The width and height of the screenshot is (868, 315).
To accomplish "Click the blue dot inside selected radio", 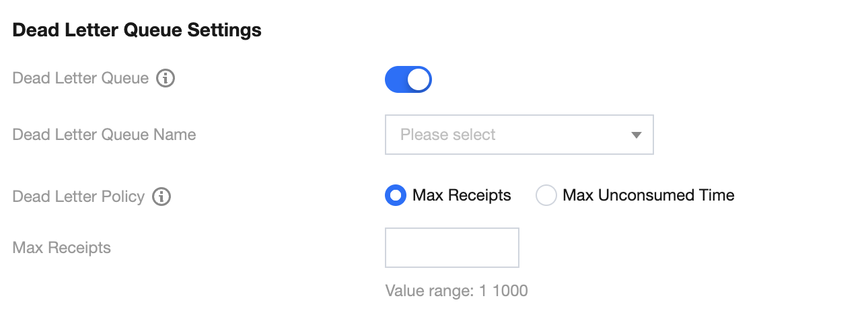I will click(396, 196).
